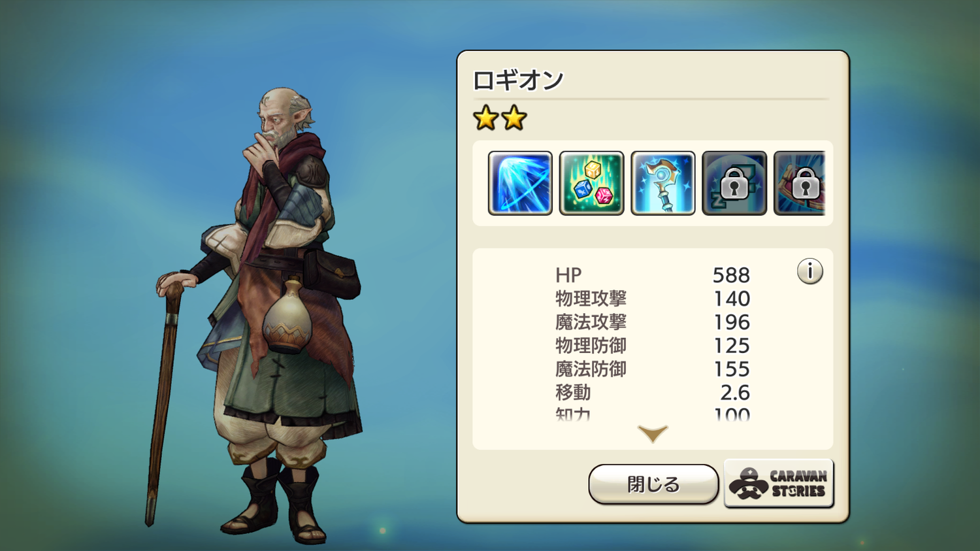This screenshot has width=980, height=551.
Task: Open the stats info circle icon
Action: pos(810,271)
